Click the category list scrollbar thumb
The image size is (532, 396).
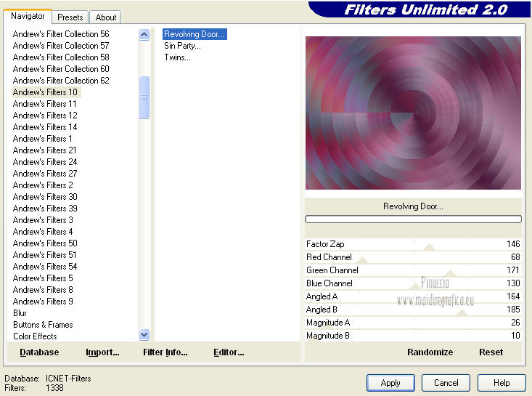pyautogui.click(x=144, y=97)
